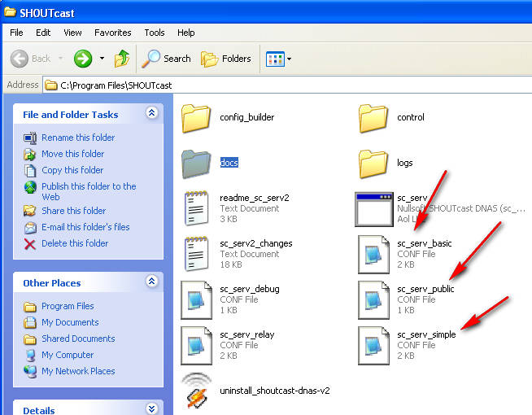
Task: Select the sc_serv_simple CONF file icon
Action: coord(373,346)
